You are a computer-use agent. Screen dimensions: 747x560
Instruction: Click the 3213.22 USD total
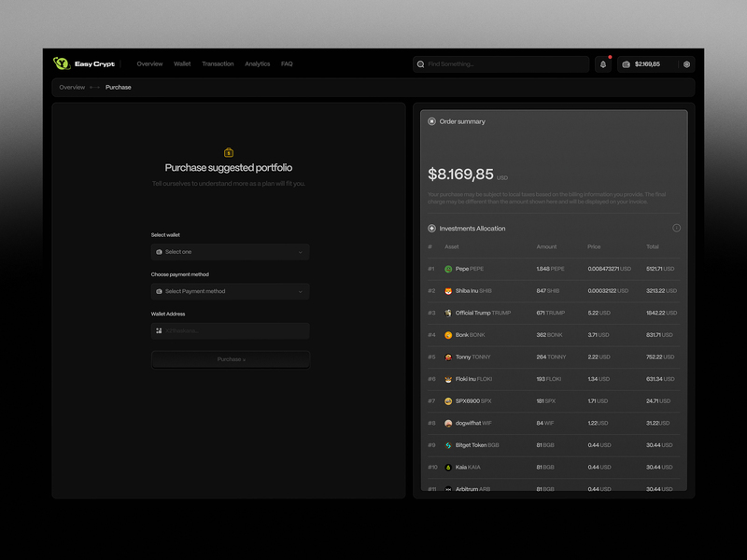(x=662, y=291)
